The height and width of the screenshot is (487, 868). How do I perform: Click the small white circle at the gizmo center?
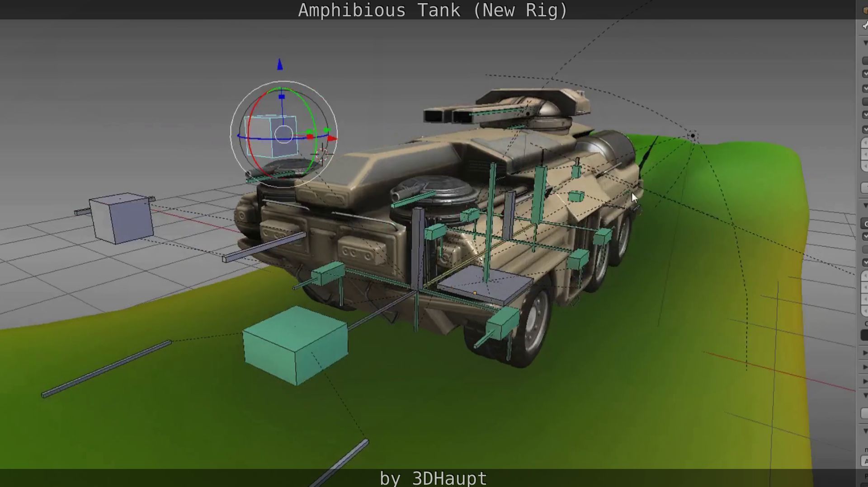click(x=283, y=134)
